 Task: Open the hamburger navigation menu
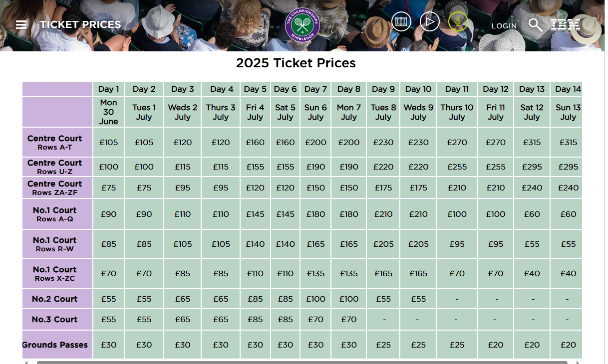pos(21,24)
